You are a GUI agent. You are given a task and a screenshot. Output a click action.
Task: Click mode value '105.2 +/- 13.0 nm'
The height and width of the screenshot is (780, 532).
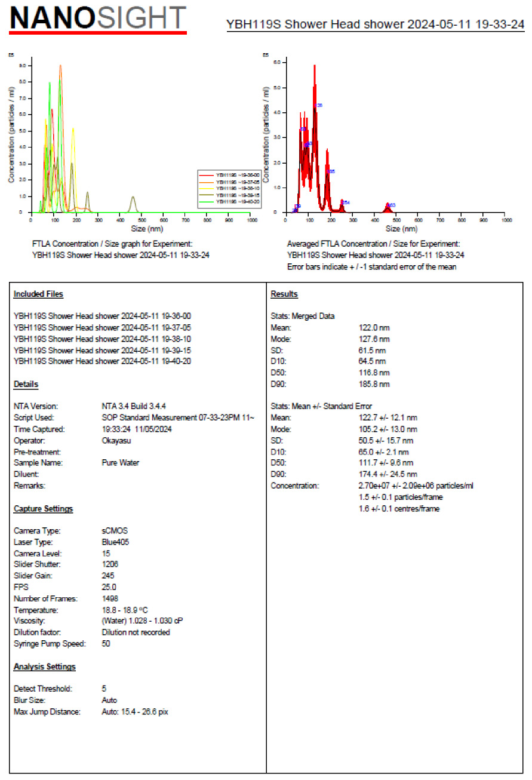(x=388, y=429)
